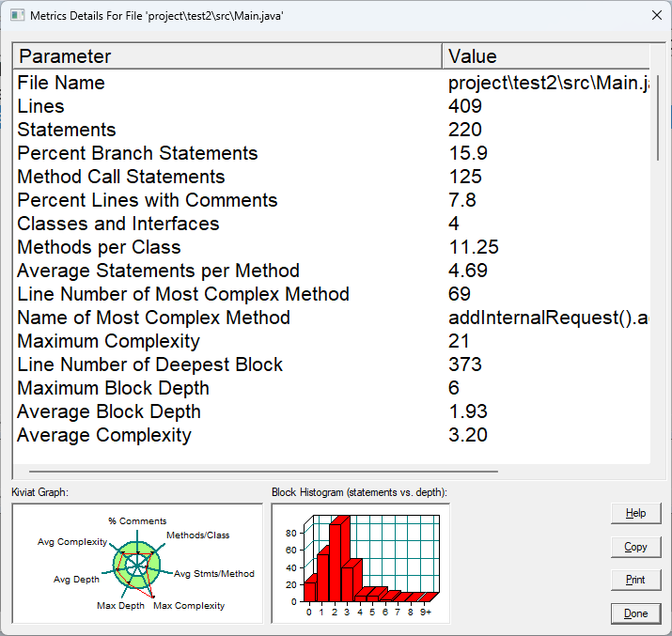Select the Average Statements per Method row

coord(332,271)
